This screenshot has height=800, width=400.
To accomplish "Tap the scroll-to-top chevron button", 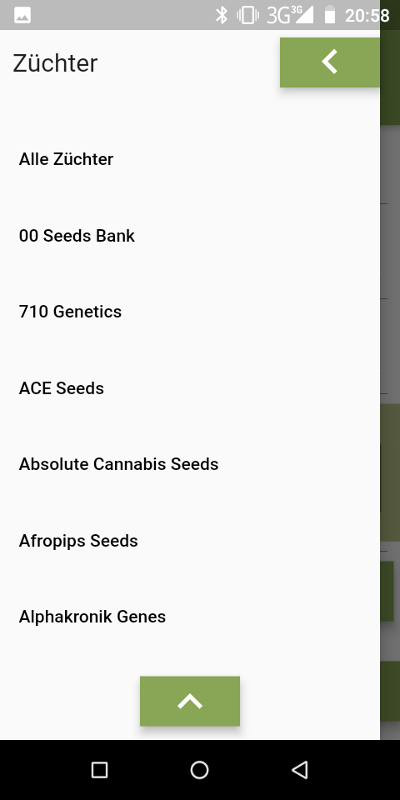I will pyautogui.click(x=190, y=701).
